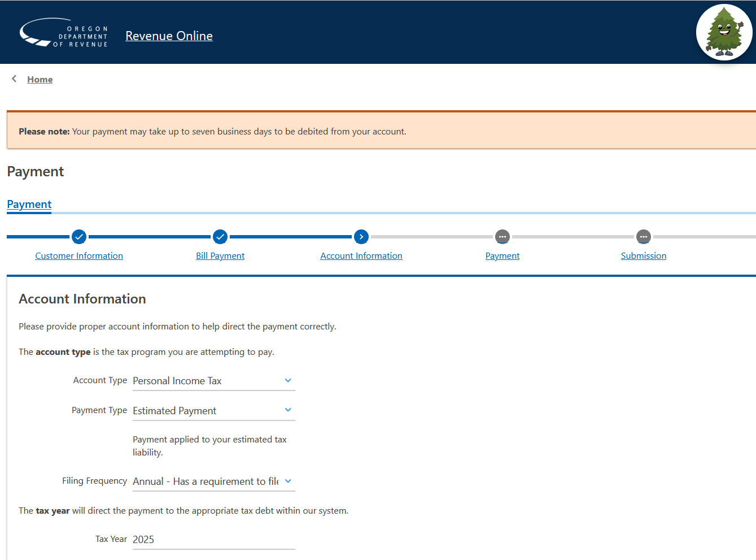This screenshot has width=756, height=560.
Task: Click the Tax Year input field
Action: (x=209, y=539)
